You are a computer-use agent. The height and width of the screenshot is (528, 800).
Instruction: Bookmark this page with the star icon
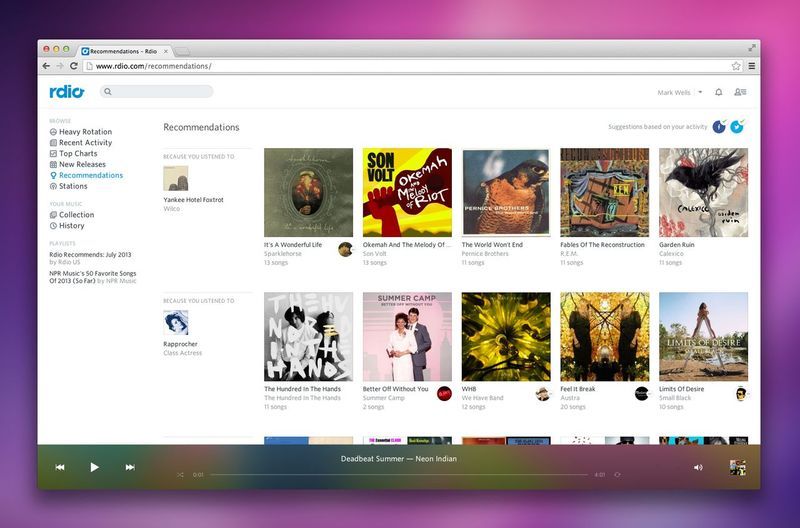coord(736,66)
